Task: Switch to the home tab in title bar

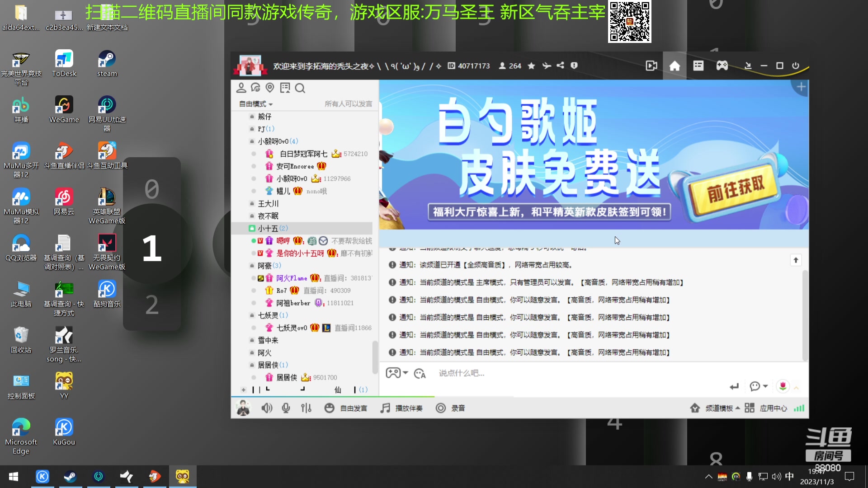Action: (674, 66)
